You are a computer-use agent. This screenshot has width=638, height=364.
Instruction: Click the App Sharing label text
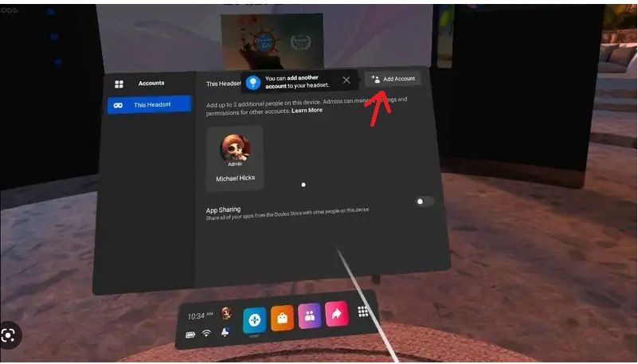[x=223, y=209]
